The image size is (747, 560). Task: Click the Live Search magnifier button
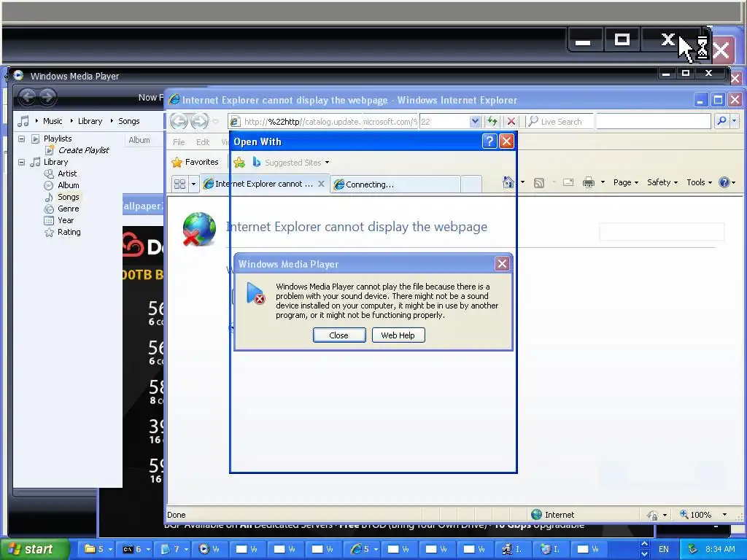(721, 122)
